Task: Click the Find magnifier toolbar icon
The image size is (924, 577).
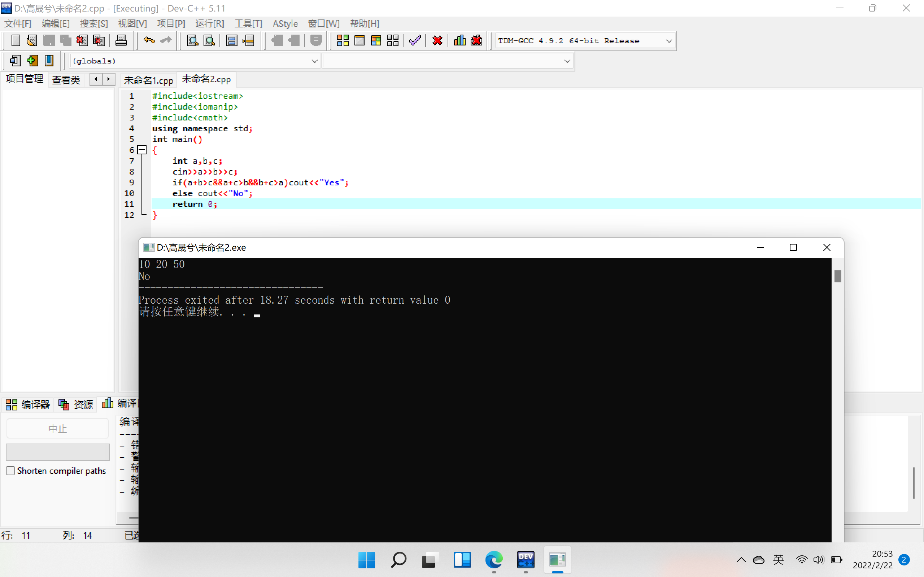Action: (x=192, y=40)
